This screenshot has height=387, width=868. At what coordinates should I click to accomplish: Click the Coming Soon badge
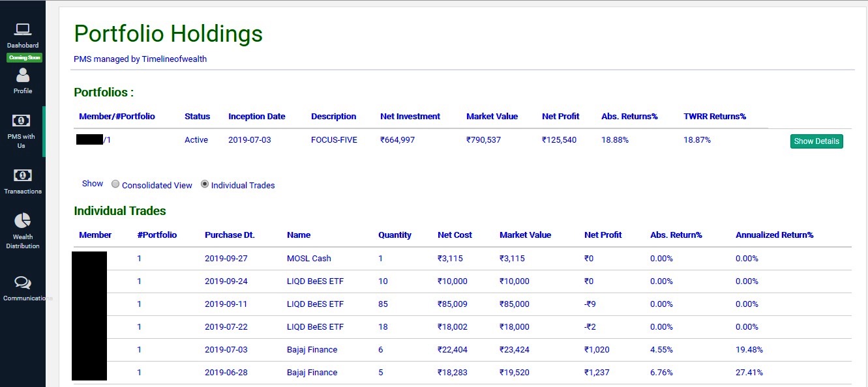[23, 57]
